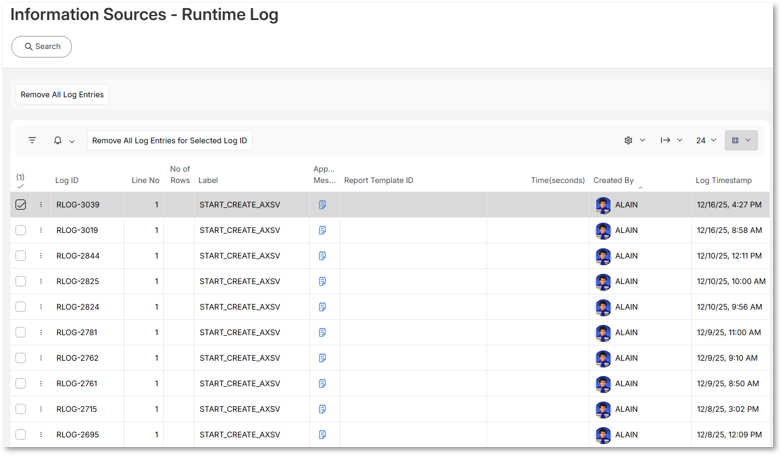Open application message icon for RLOG-2844
The height and width of the screenshot is (456, 782).
pos(323,255)
